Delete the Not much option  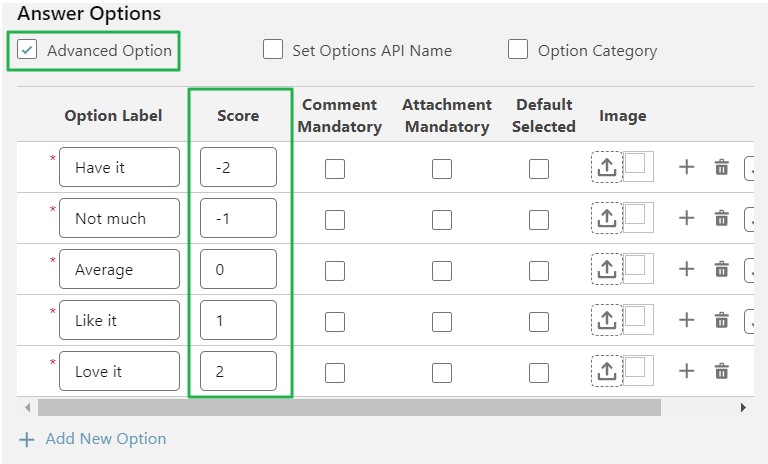click(x=721, y=218)
